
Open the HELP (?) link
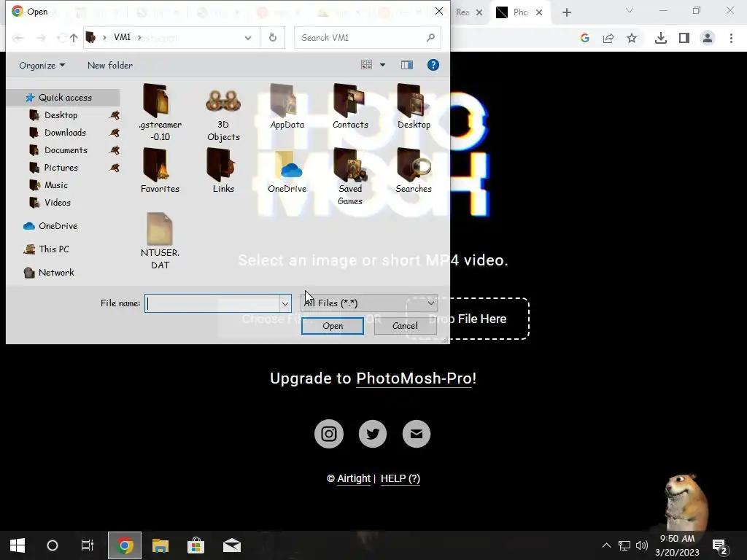pyautogui.click(x=400, y=478)
